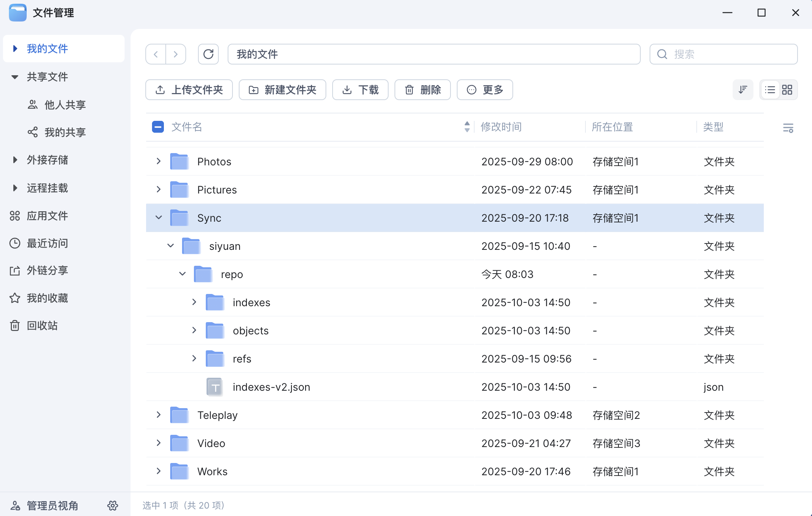Open 最近访问 in the sidebar
Viewport: 812px width, 516px height.
[47, 243]
